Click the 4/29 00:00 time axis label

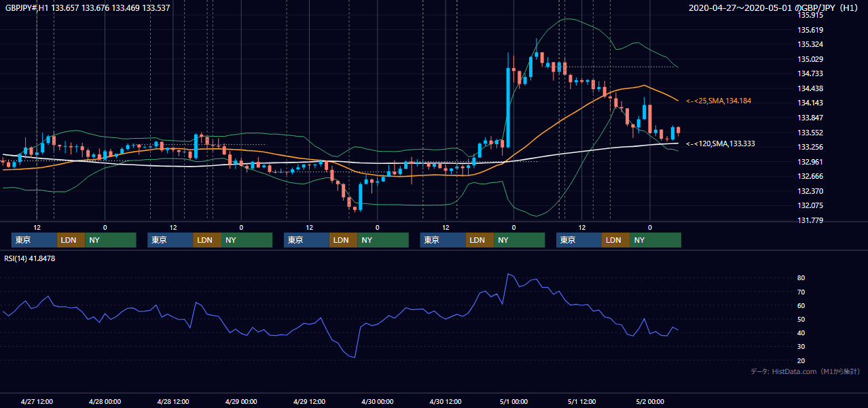tap(241, 402)
